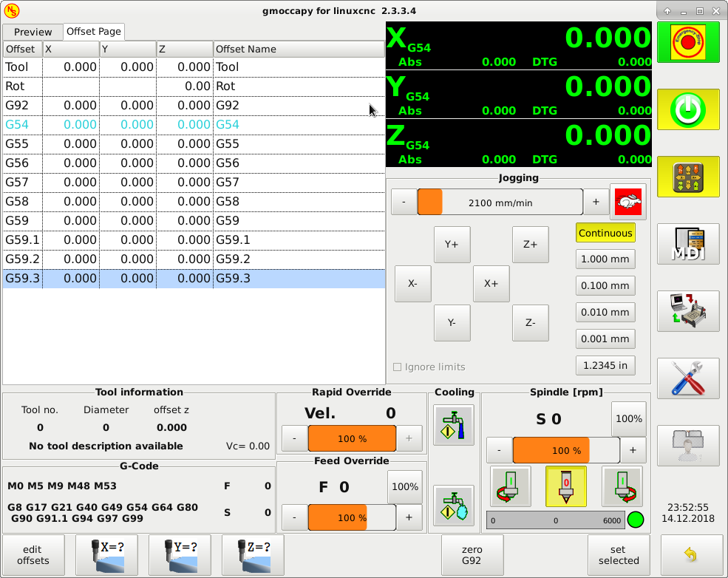This screenshot has width=728, height=578.
Task: Click the user tabs person icon
Action: pyautogui.click(x=688, y=445)
